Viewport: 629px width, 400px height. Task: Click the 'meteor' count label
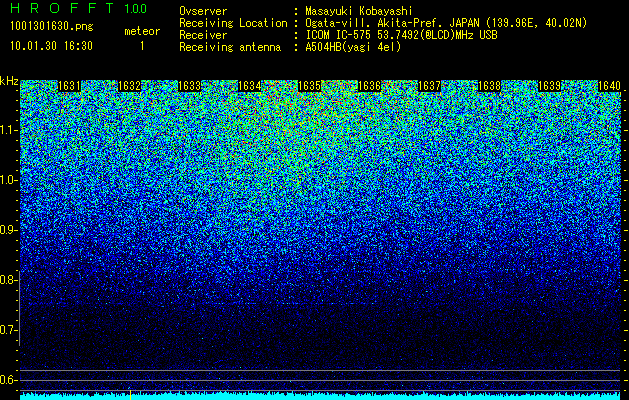coord(142,31)
